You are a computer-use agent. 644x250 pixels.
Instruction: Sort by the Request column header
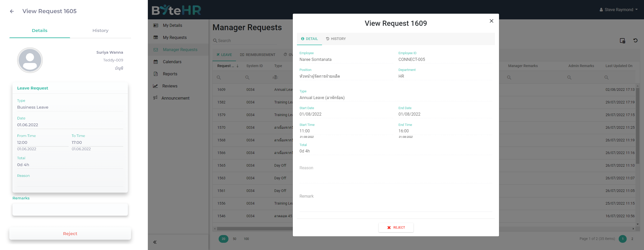pyautogui.click(x=228, y=66)
